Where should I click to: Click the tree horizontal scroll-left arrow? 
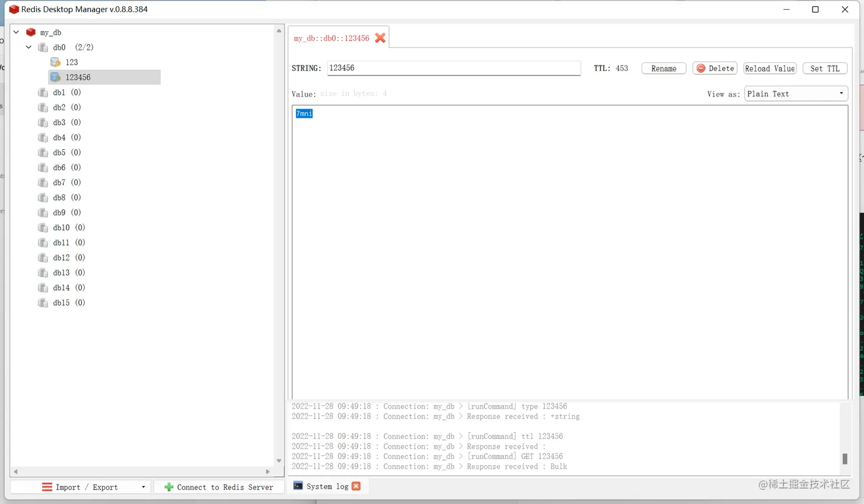16,471
